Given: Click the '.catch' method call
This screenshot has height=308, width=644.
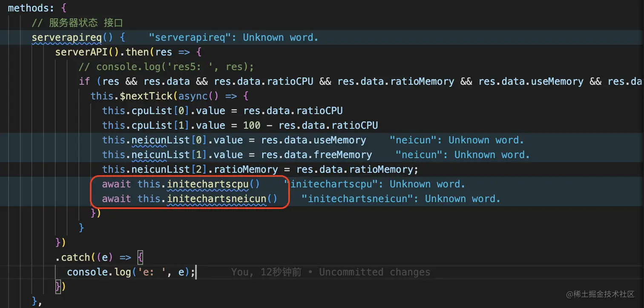Looking at the screenshot, I should click(x=72, y=257).
